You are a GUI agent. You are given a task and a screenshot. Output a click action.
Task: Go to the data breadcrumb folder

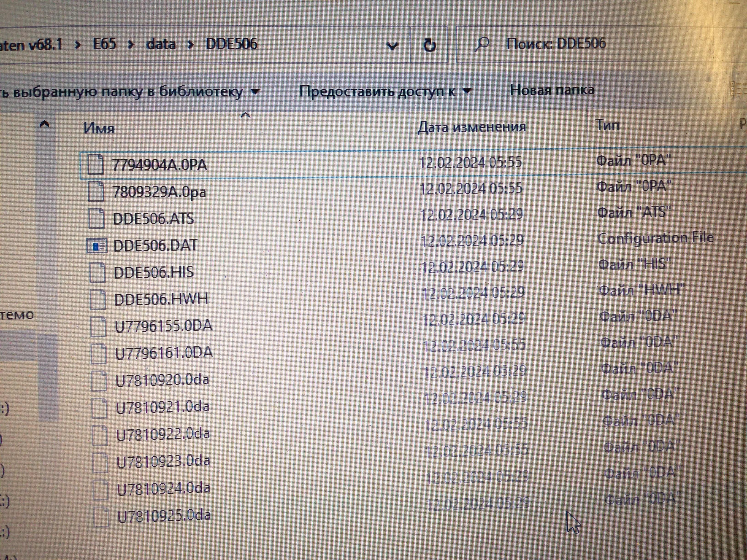(161, 45)
